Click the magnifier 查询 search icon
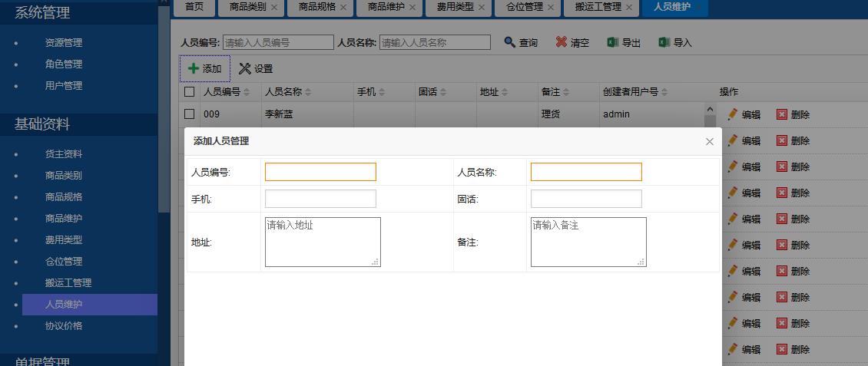This screenshot has width=868, height=366. click(x=509, y=42)
